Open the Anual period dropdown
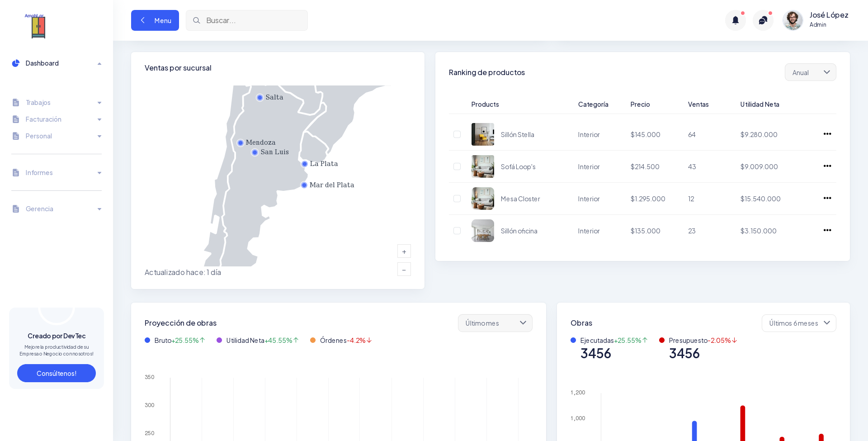The width and height of the screenshot is (868, 441). pos(810,72)
